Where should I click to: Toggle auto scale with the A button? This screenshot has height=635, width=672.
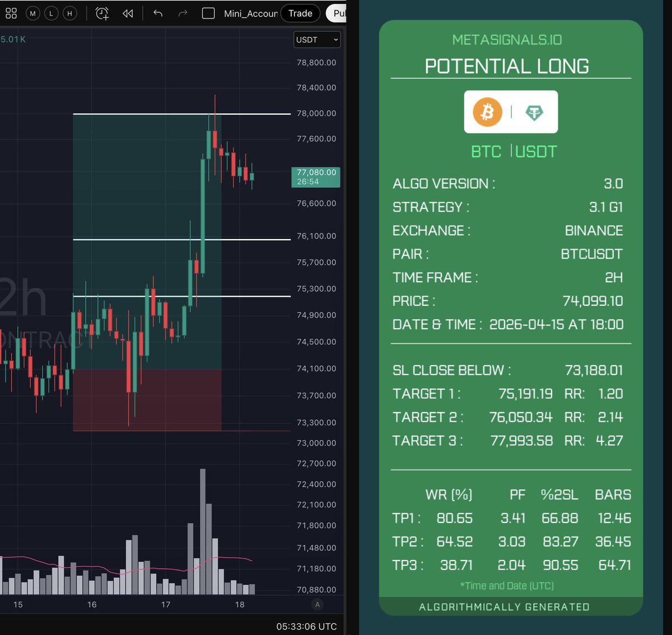pyautogui.click(x=318, y=604)
